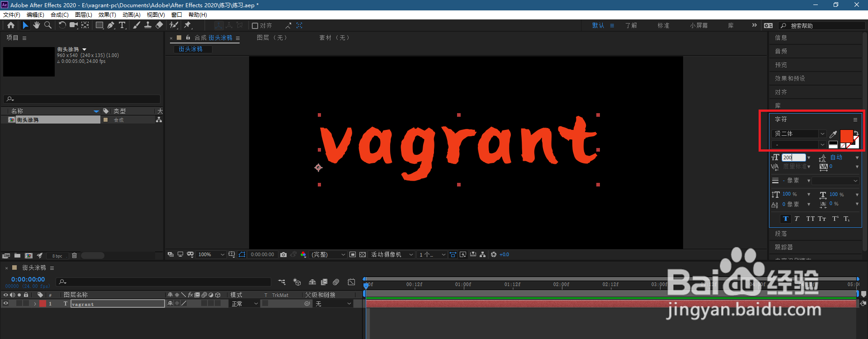Screen dimensions: 868x339
Task: Open the resolution dropdown (完整)
Action: coord(328,255)
